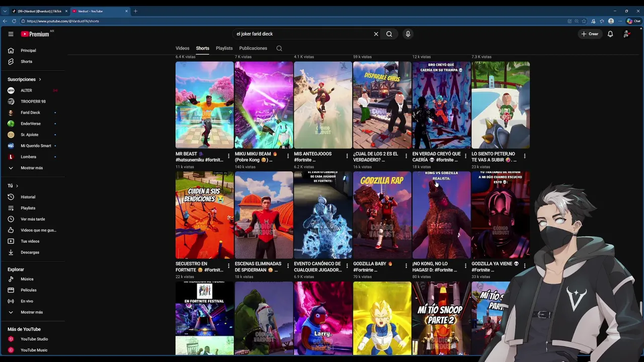The height and width of the screenshot is (362, 644).
Task: Open the TROOPERR 98 subscription channel
Action: [x=32, y=102]
